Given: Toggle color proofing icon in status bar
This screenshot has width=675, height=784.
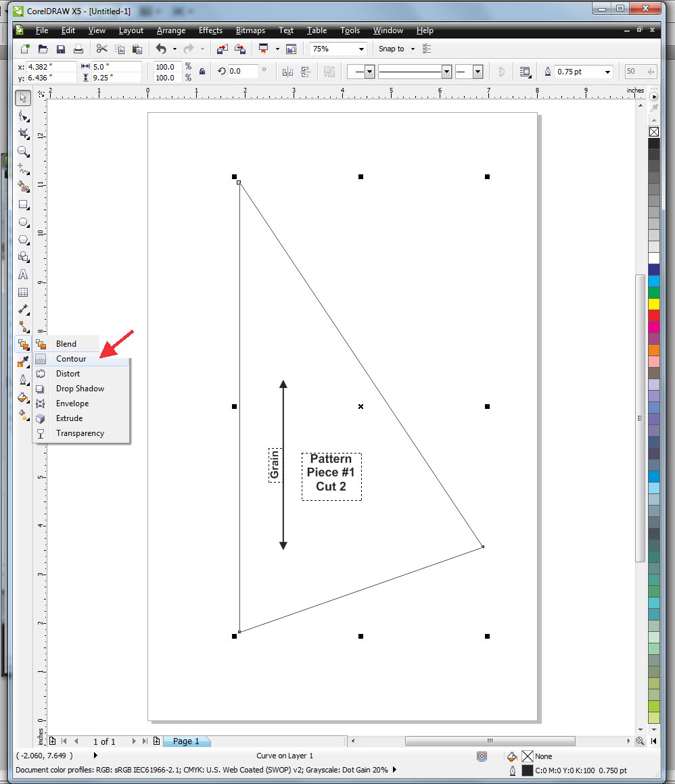Looking at the screenshot, I should point(482,756).
